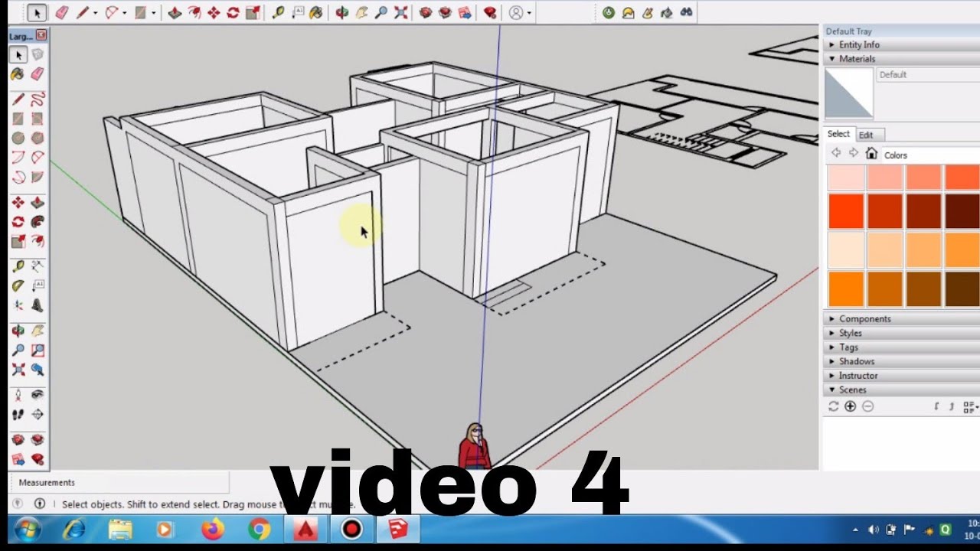This screenshot has height=551, width=980.
Task: Update scenes with the refresh icon
Action: 834,406
